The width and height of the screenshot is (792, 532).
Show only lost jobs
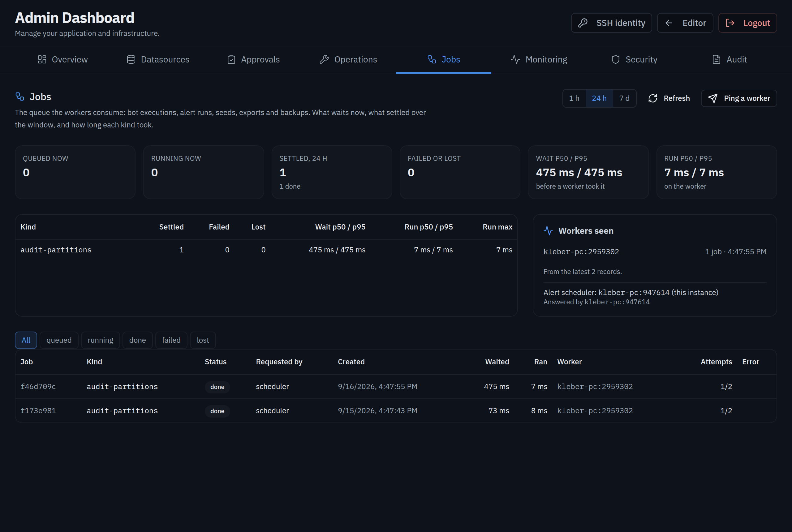click(x=203, y=340)
